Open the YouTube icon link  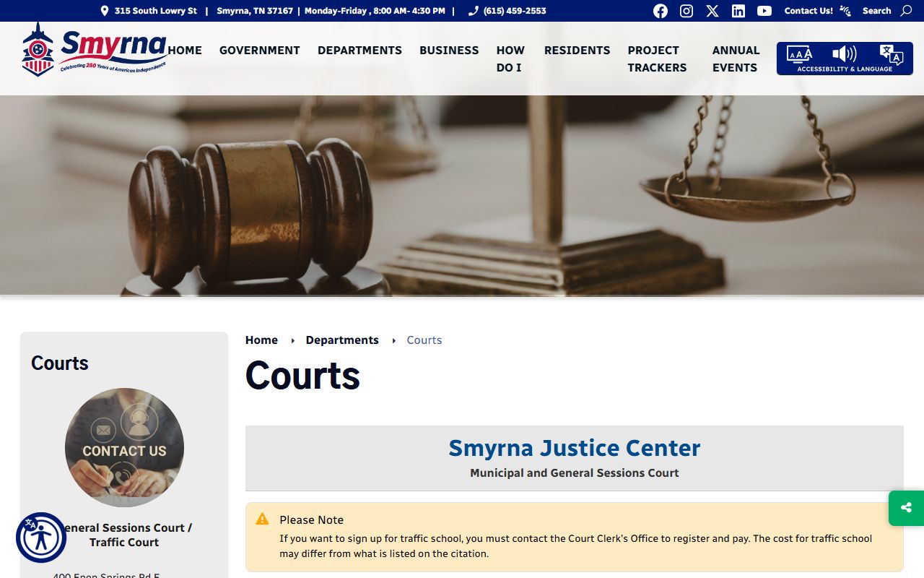click(764, 11)
